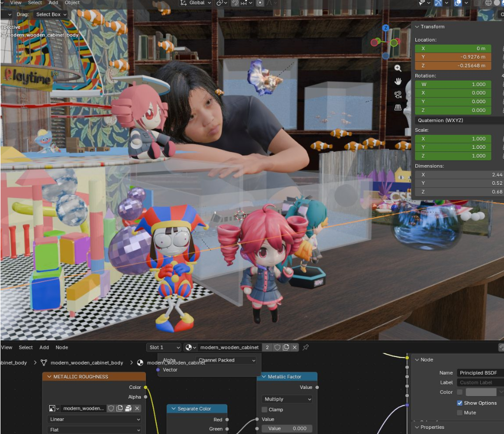Click the transform orientation icon next to Global

point(184,3)
